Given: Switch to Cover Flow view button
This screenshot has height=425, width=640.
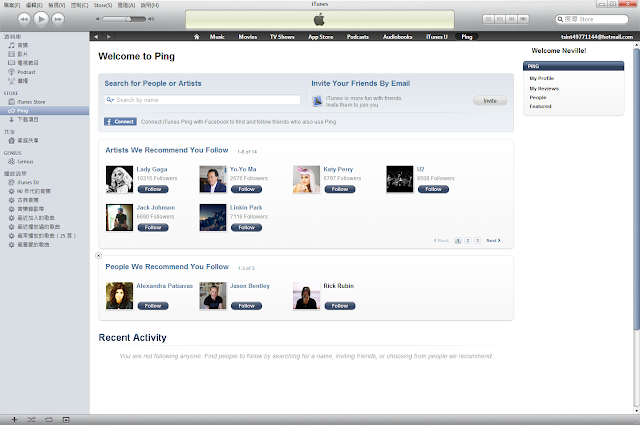Looking at the screenshot, I should coord(523,19).
